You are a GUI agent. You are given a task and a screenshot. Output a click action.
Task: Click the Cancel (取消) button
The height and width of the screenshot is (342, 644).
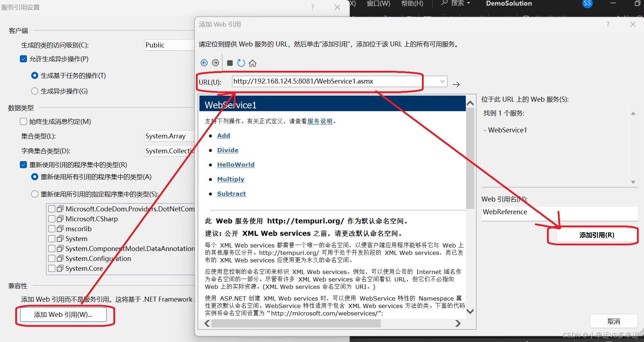point(614,321)
